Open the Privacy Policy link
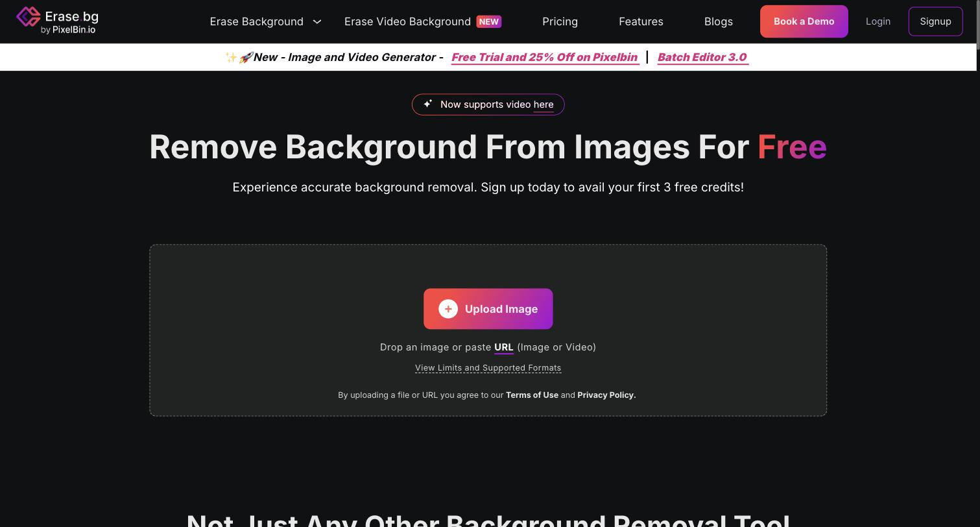This screenshot has height=527, width=980. pos(606,395)
